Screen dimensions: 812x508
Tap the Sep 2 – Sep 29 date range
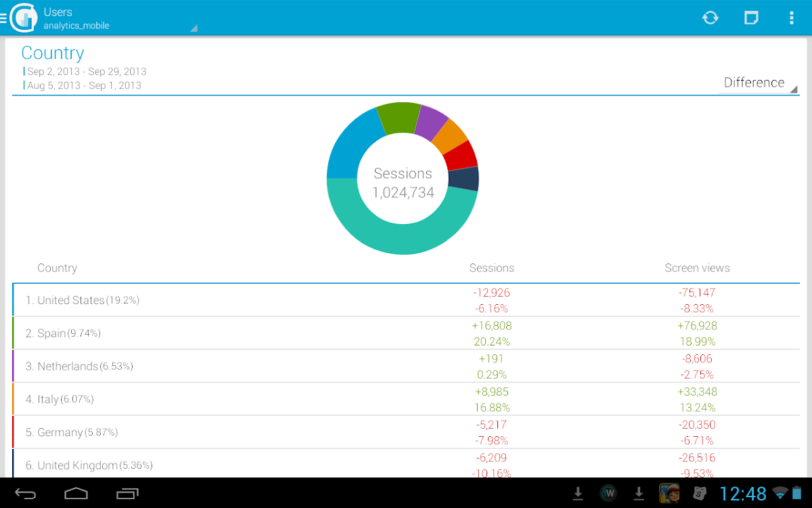click(x=87, y=71)
